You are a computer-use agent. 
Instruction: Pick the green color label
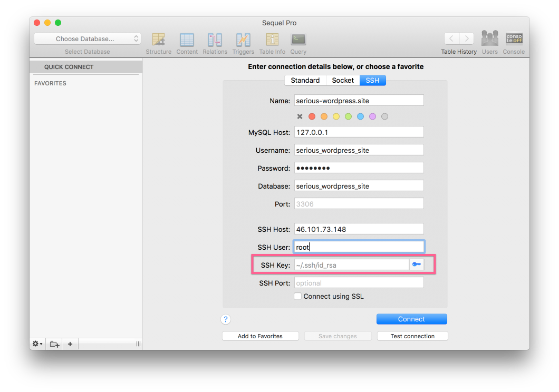click(x=348, y=116)
